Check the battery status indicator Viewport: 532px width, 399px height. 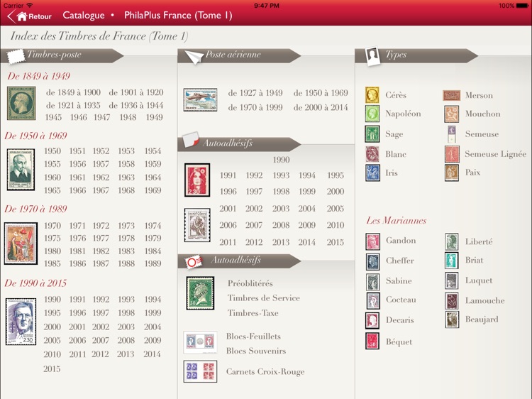pyautogui.click(x=521, y=6)
